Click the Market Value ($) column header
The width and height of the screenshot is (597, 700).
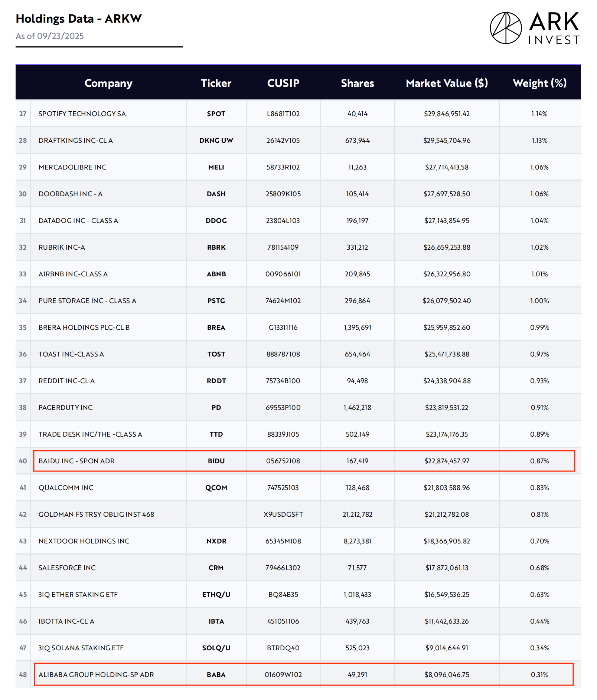pyautogui.click(x=447, y=83)
